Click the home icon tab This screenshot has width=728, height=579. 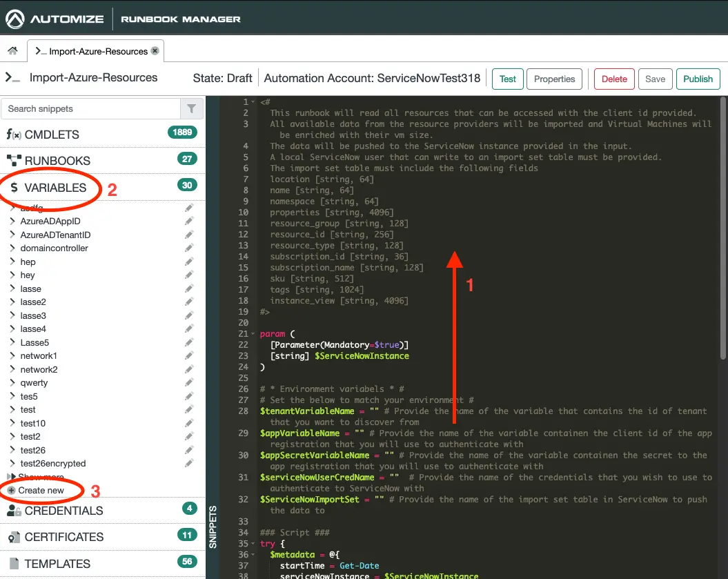[12, 51]
